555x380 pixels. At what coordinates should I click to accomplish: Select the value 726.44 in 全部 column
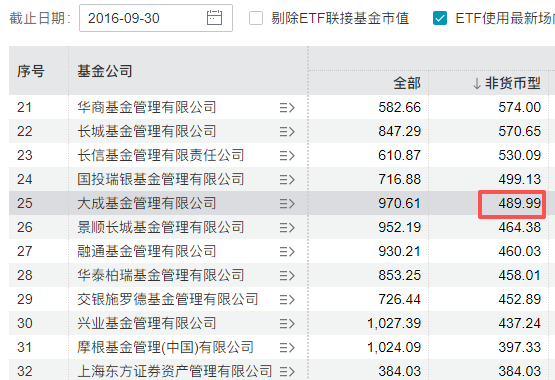[400, 299]
